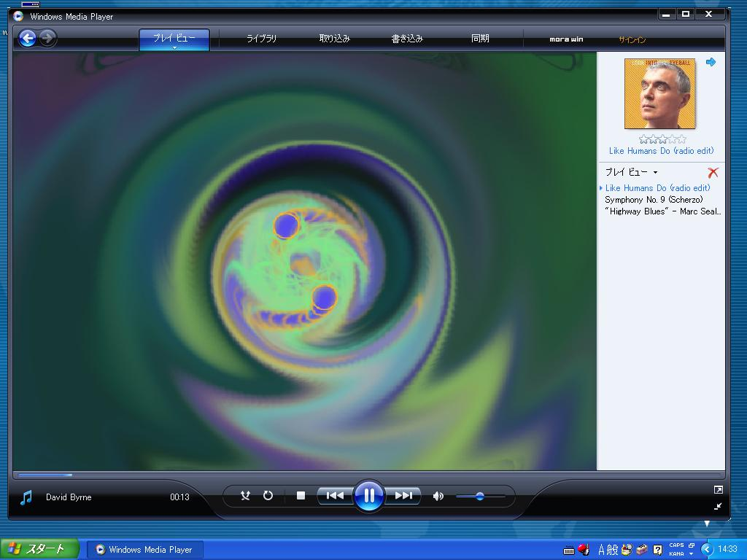Switch to the ライブラリ tab

pos(261,39)
